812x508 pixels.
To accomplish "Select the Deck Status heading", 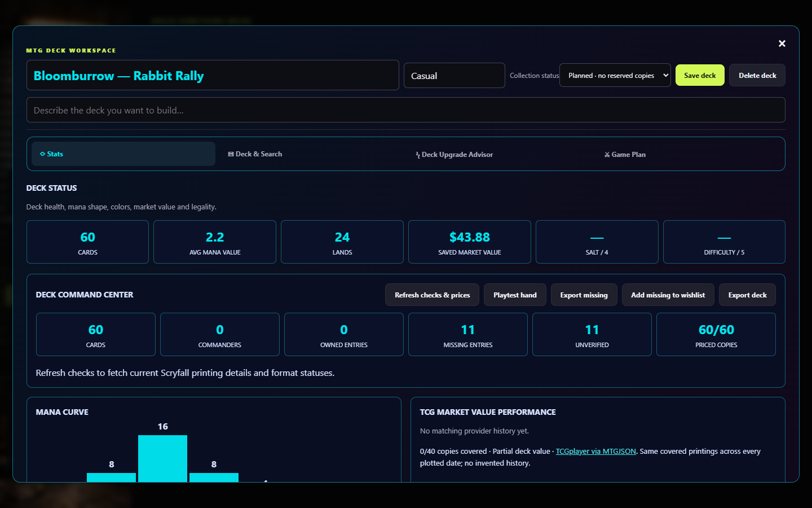I will pyautogui.click(x=51, y=188).
